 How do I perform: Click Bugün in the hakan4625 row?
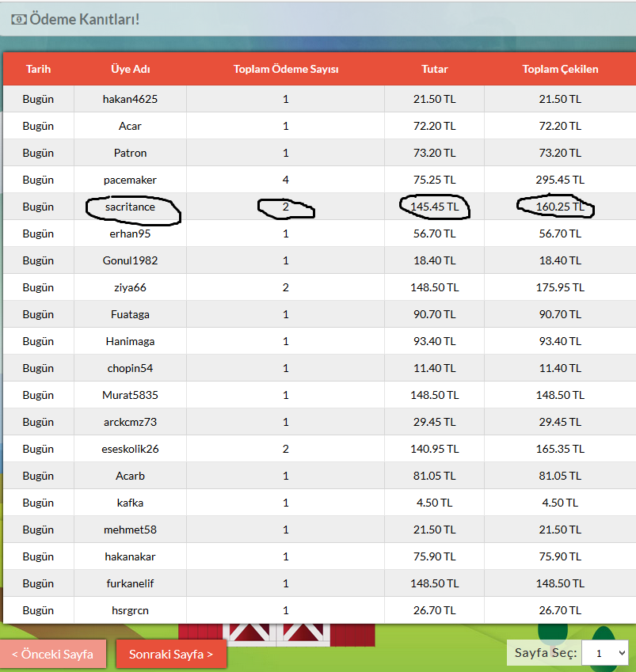(38, 99)
